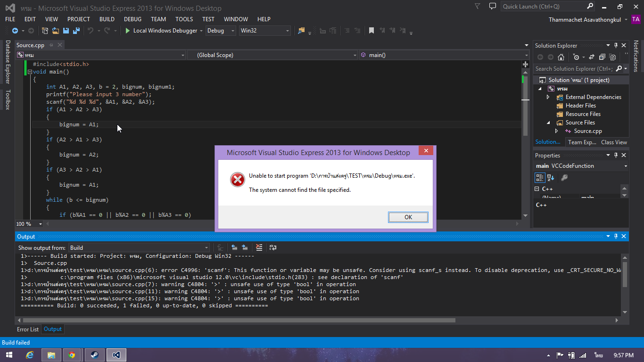Open Internet Explorer from the taskbar
Viewport: 644px width, 362px height.
[30, 355]
